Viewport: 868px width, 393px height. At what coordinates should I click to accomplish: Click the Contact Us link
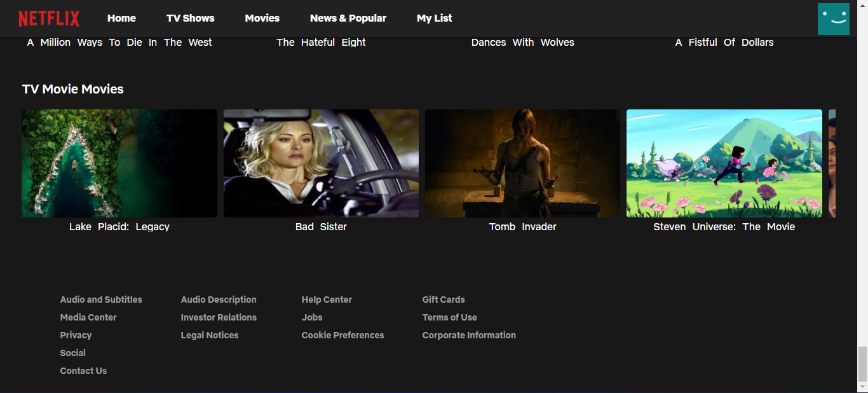click(x=83, y=370)
